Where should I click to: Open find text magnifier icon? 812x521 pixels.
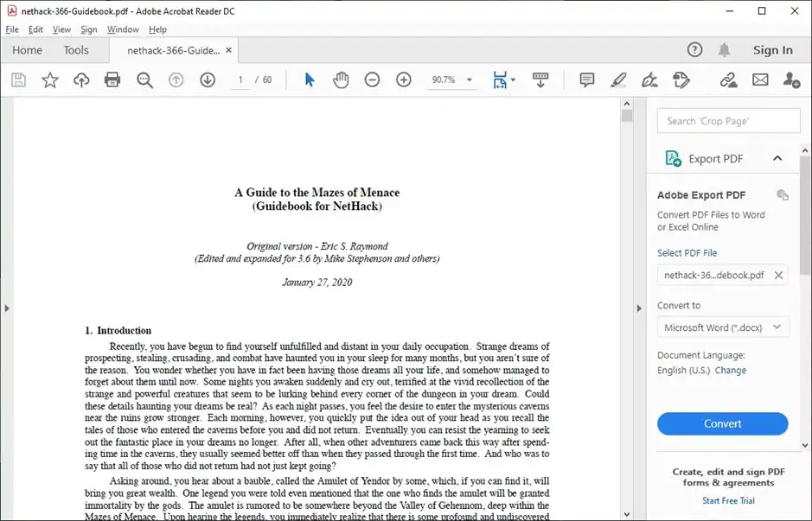click(x=144, y=79)
